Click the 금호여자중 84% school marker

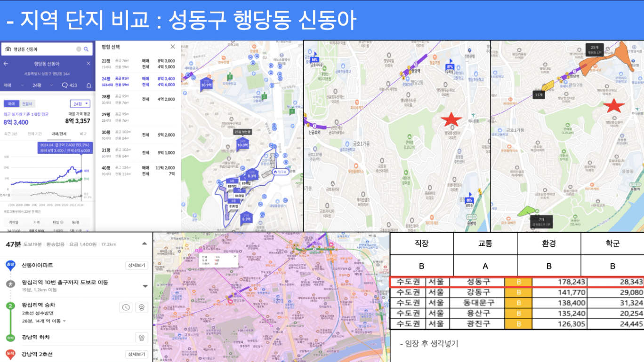[315, 60]
